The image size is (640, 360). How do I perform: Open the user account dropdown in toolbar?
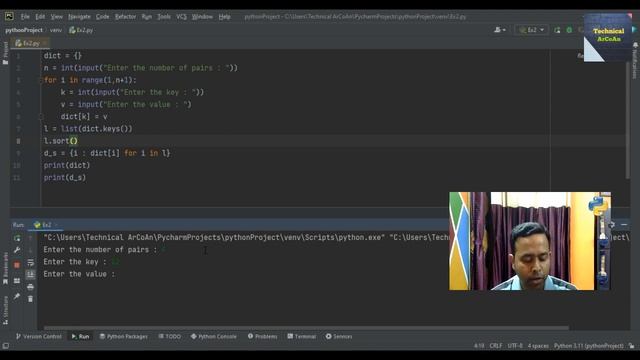click(x=500, y=30)
